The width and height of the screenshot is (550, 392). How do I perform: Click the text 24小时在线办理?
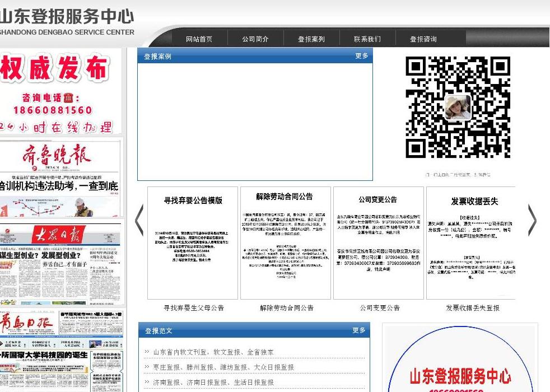[x=56, y=127]
